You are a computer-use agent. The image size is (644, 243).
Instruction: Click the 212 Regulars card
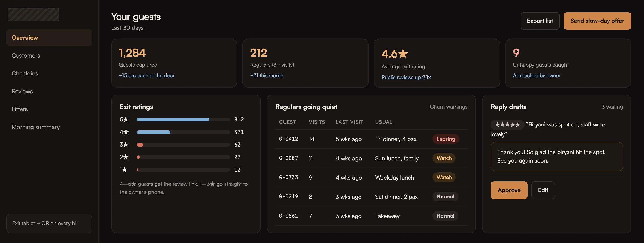[305, 63]
